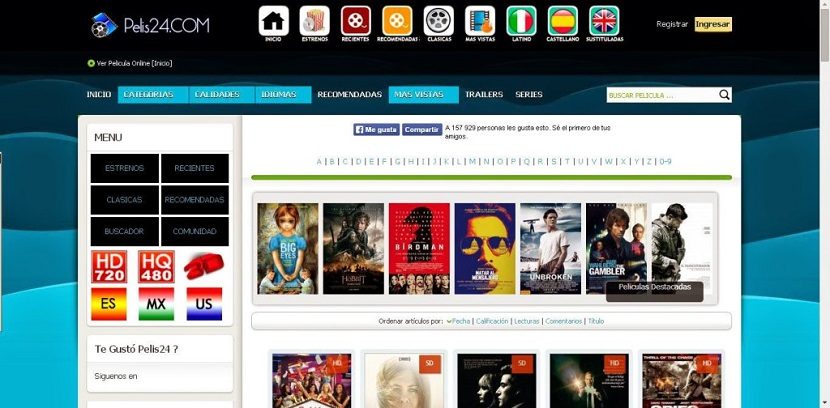830x408 pixels.
Task: Filter movies by letter M
Action: coord(472,161)
